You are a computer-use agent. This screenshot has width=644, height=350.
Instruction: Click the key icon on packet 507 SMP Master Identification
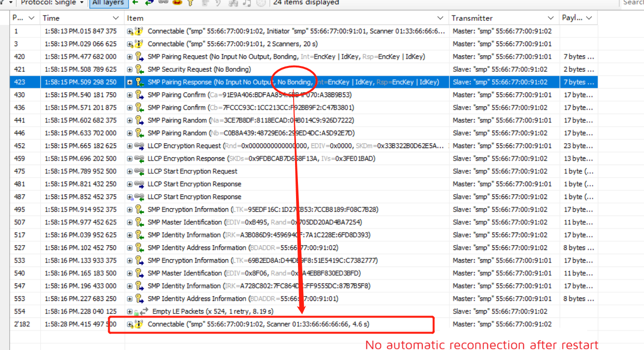[x=139, y=222]
